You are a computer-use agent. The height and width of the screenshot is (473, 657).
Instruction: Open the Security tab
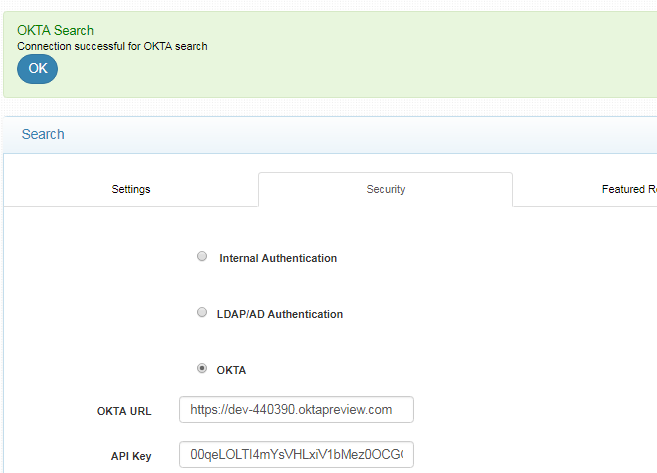pyautogui.click(x=385, y=189)
